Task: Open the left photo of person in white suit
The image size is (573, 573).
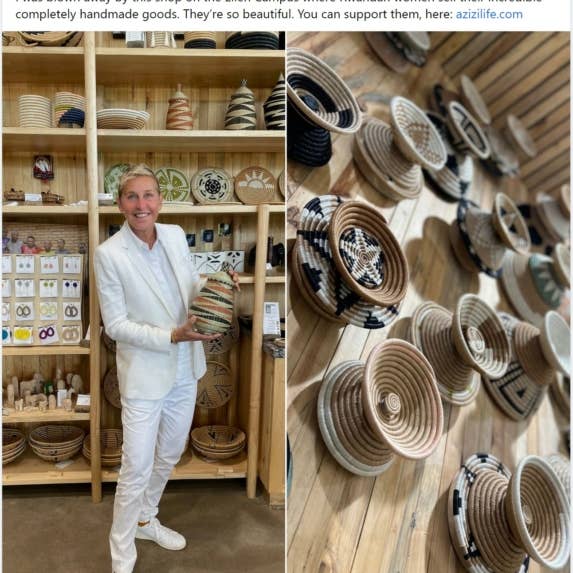Action: [x=144, y=302]
